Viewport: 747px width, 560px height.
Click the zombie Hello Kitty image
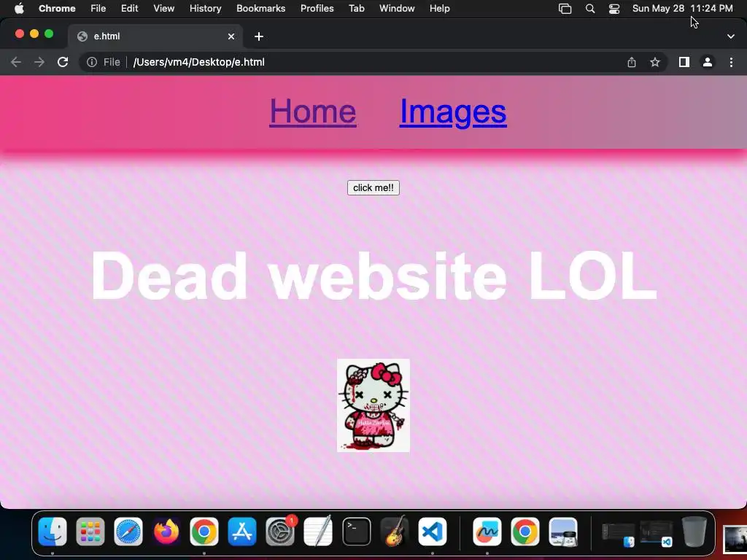[373, 405]
